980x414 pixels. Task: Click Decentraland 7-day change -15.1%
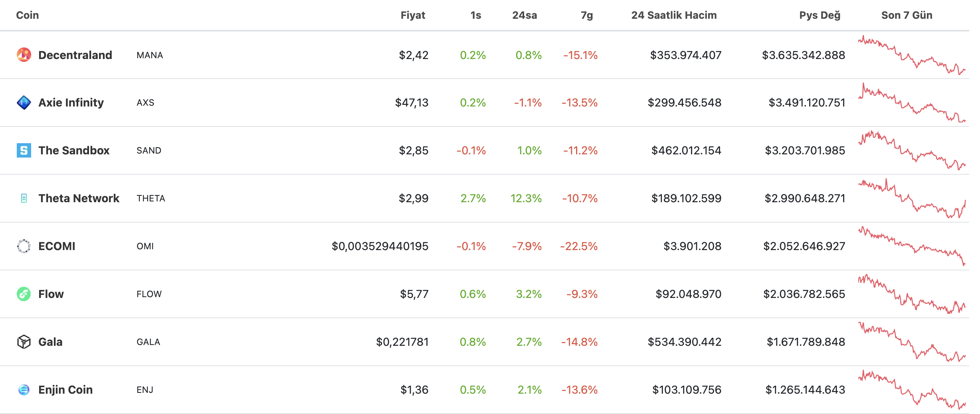click(580, 55)
